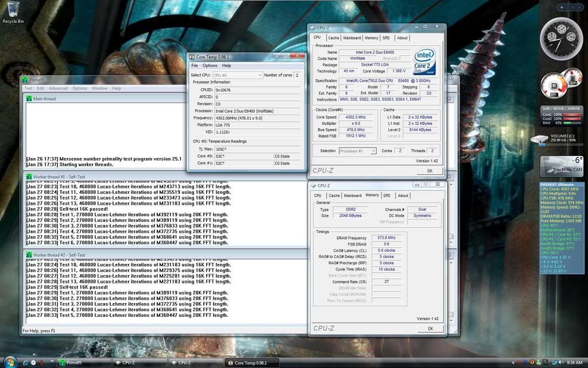Click the Worker thread #1 window icon

point(29,177)
